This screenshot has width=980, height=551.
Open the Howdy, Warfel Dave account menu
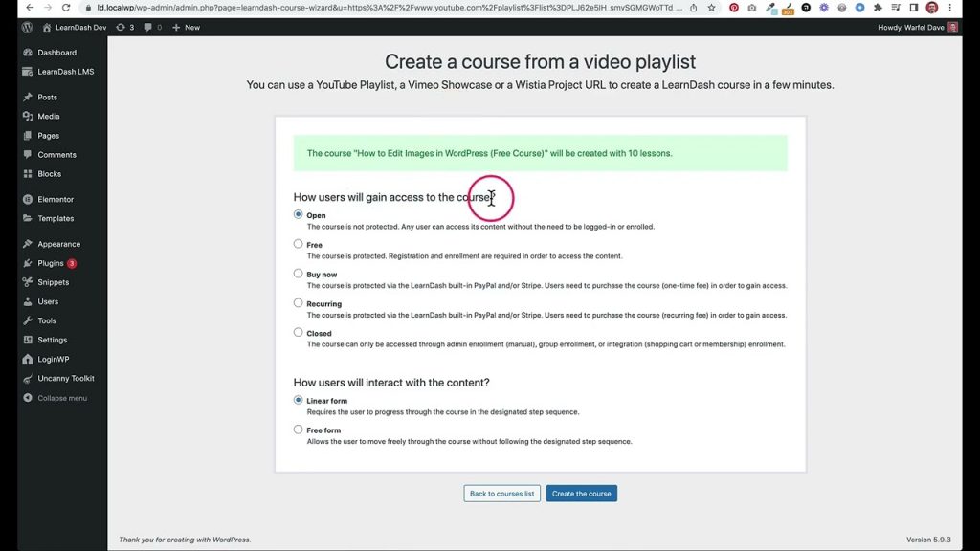pos(916,28)
